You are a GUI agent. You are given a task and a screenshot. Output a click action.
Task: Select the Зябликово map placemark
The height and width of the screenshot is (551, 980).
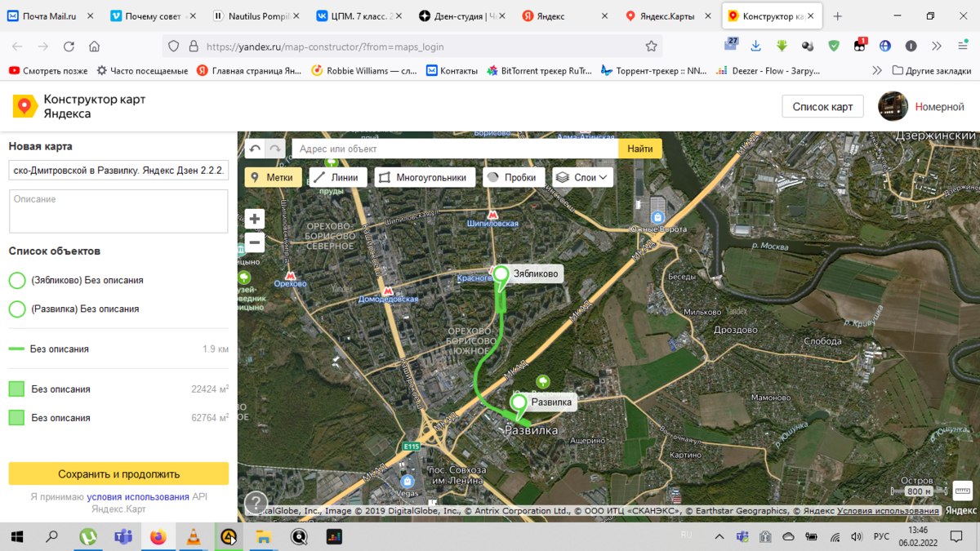coord(501,275)
